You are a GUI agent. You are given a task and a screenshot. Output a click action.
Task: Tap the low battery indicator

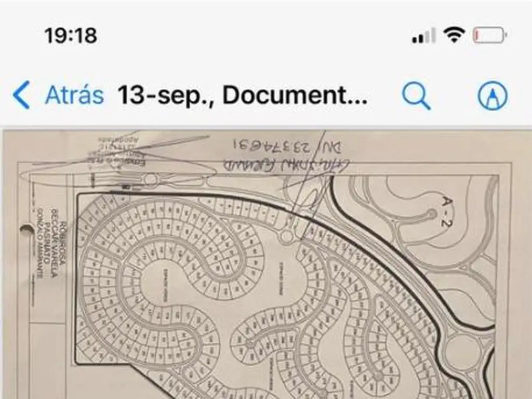point(490,35)
